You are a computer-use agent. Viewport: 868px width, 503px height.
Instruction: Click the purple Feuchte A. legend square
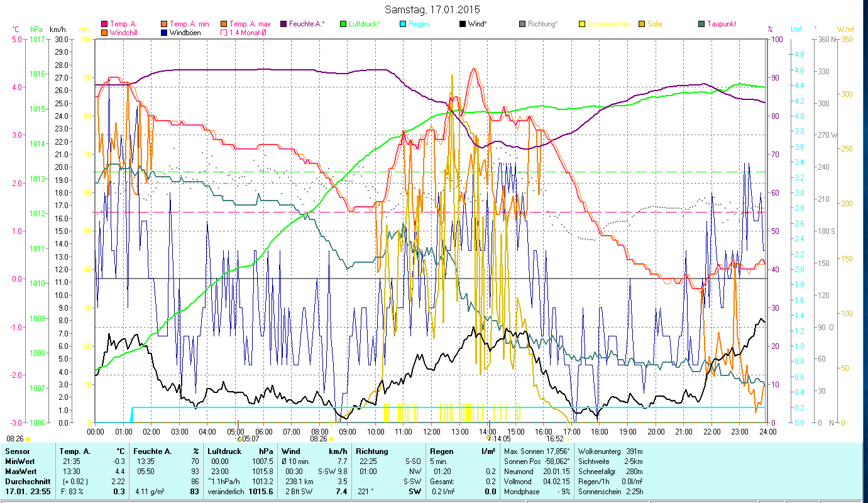click(283, 25)
